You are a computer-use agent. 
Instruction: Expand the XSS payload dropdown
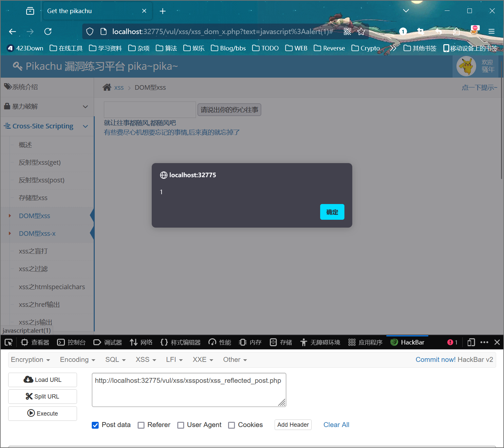tap(145, 360)
